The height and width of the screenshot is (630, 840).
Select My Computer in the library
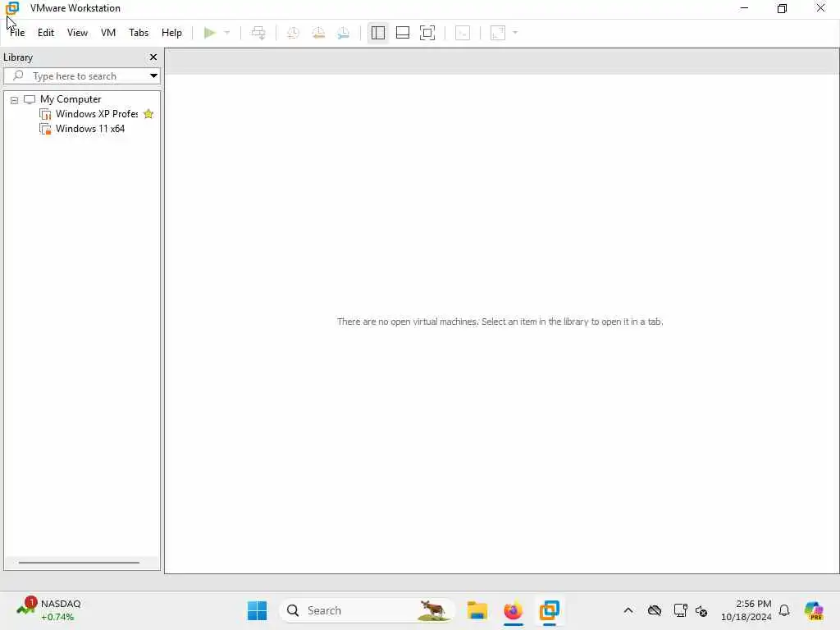(71, 99)
